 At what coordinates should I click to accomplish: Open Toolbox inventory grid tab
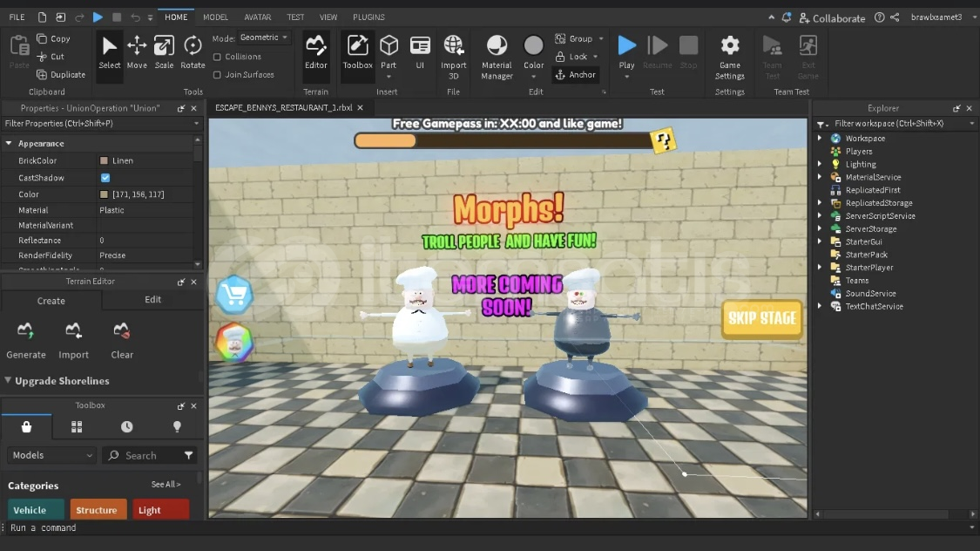(77, 427)
